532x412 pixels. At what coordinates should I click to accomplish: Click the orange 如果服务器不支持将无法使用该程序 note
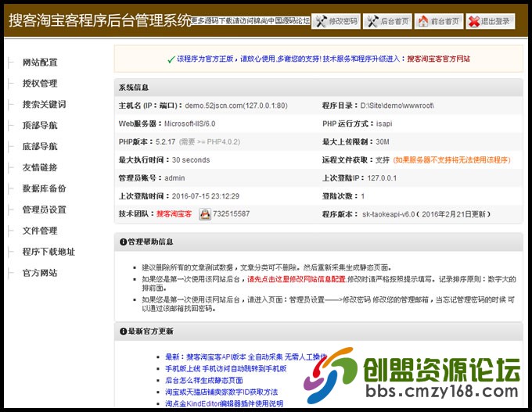click(x=452, y=159)
